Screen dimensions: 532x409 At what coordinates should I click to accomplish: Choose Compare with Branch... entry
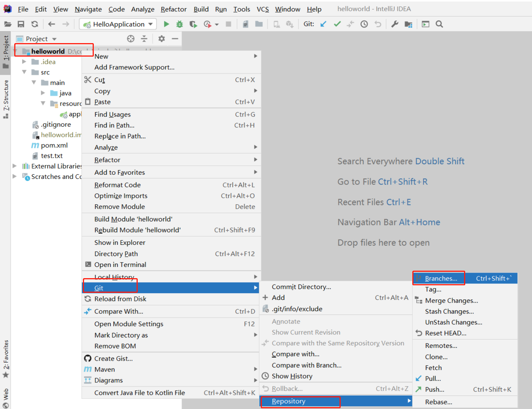pyautogui.click(x=336, y=365)
